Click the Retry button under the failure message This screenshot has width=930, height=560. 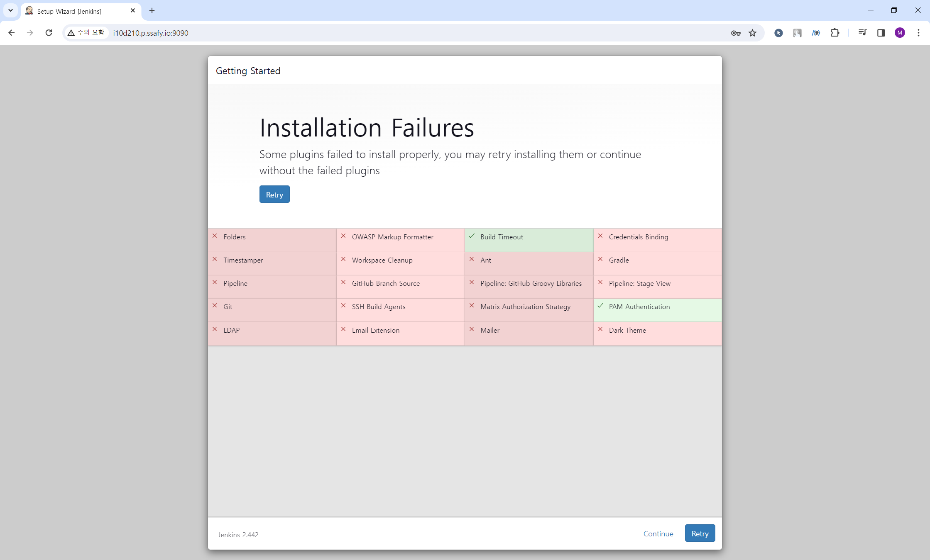[x=274, y=194]
